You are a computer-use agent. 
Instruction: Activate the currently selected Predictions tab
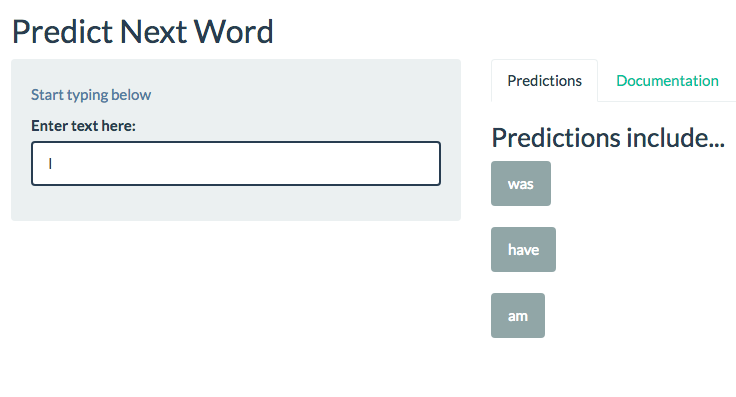544,81
